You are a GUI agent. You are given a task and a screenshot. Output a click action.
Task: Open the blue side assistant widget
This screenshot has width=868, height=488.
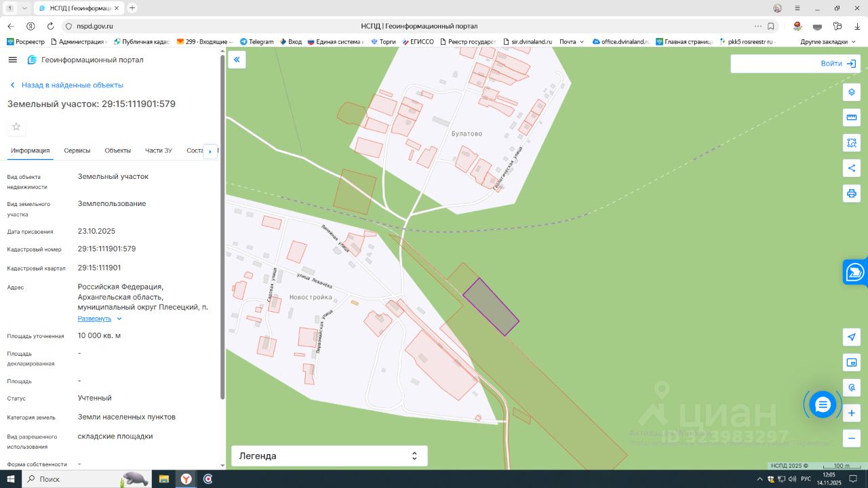coord(856,272)
